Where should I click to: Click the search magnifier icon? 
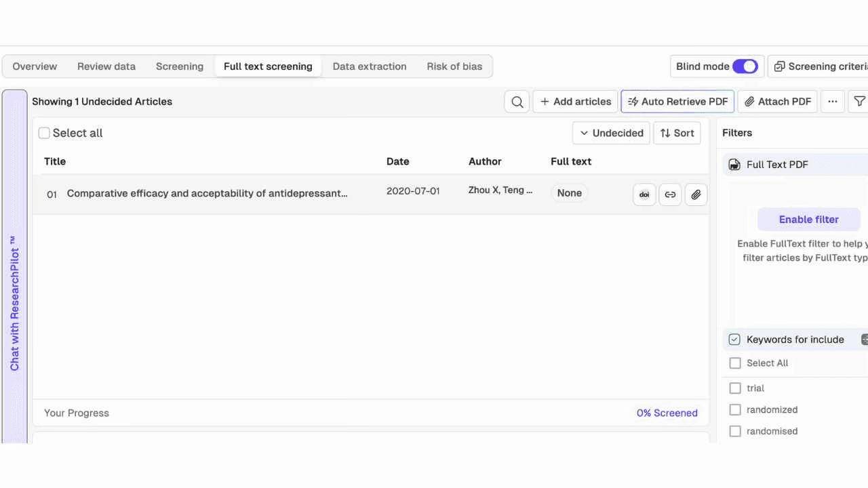pos(517,102)
